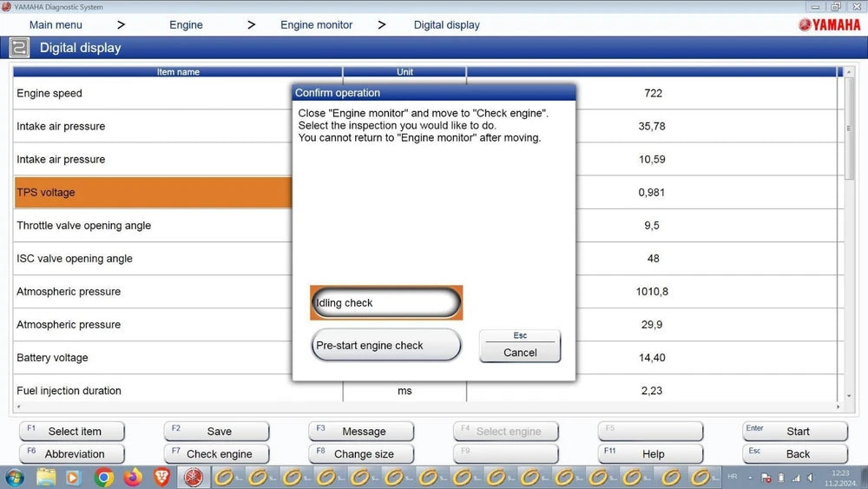Viewport: 868px width, 489px height.
Task: Open the Action Center flag icon
Action: (x=766, y=478)
